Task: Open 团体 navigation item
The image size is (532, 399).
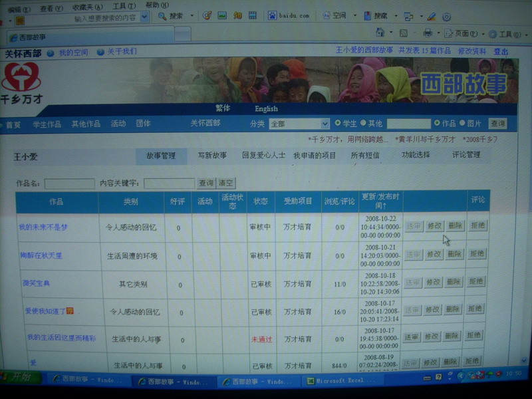Action: pos(143,123)
